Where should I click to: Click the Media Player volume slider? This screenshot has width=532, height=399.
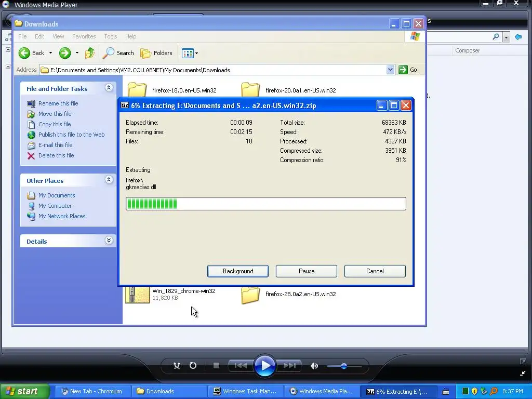point(344,366)
